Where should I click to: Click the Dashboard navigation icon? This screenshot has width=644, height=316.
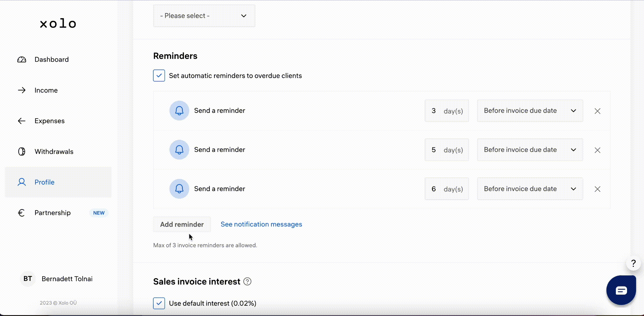22,59
